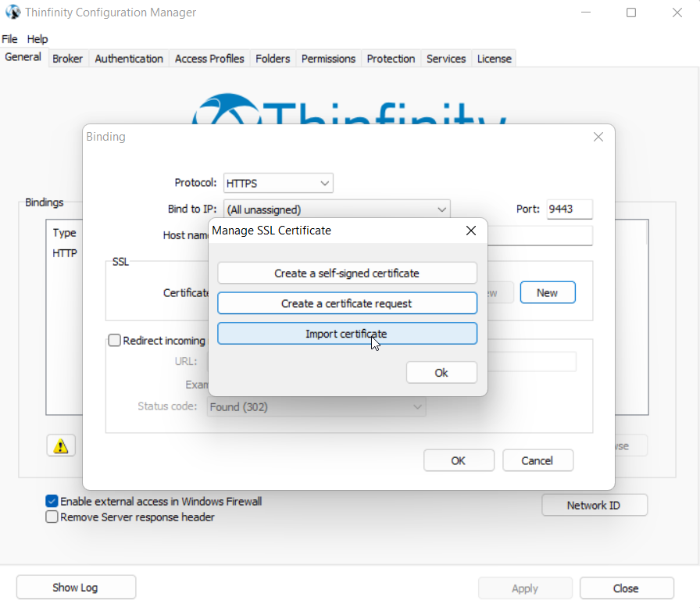Click the Port field showing 9443
The image size is (700, 608).
pos(570,209)
